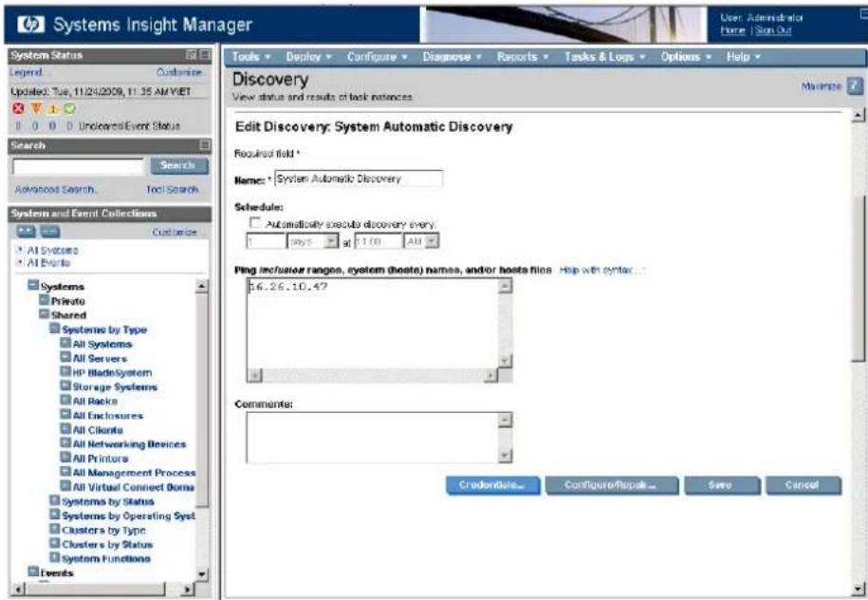Click the Home link in header
Viewport: 868px width, 600px height.
pos(733,30)
